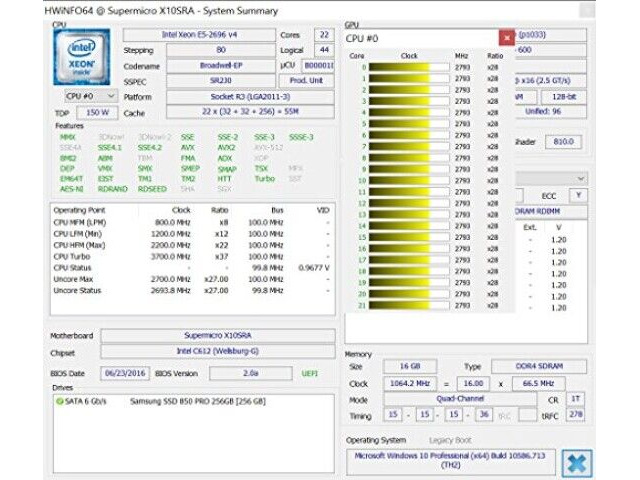Click the Codename field Broadwell-EP
Viewport: 640px width, 480px height.
[221, 65]
